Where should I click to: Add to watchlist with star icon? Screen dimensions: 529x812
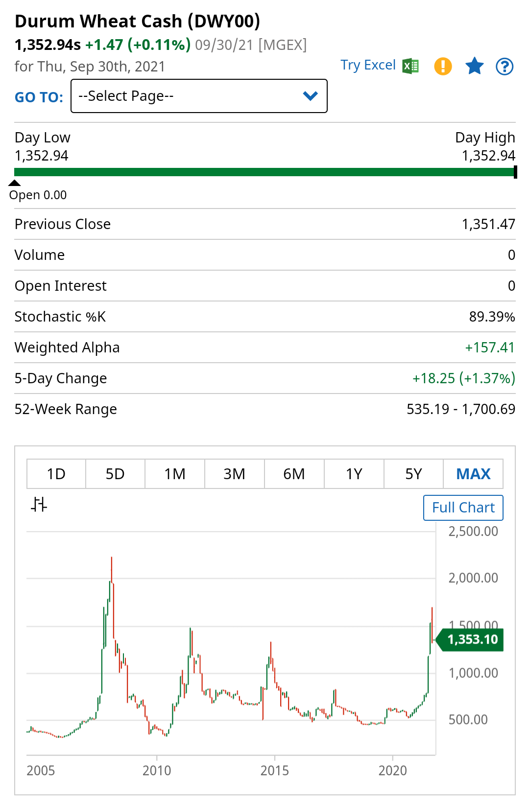(474, 66)
